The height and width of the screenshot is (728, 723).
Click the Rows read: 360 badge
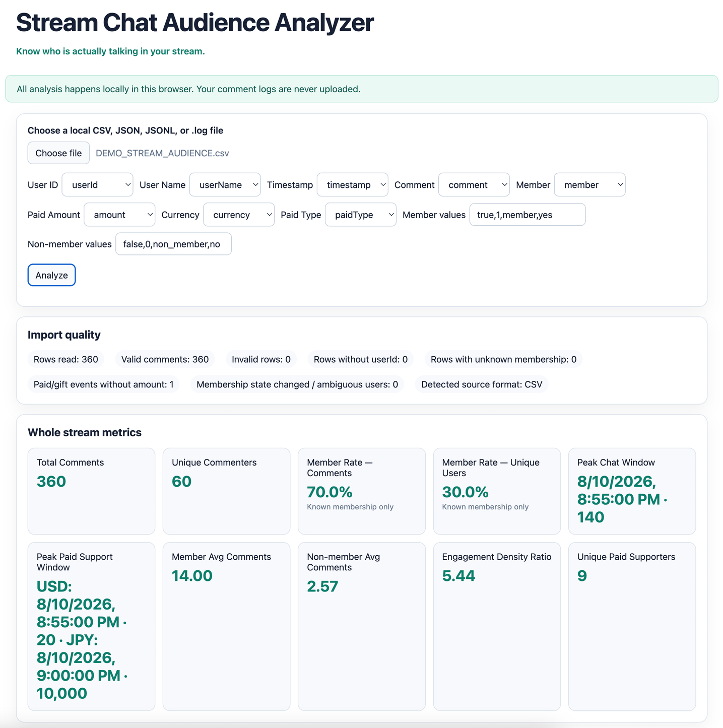(x=66, y=359)
